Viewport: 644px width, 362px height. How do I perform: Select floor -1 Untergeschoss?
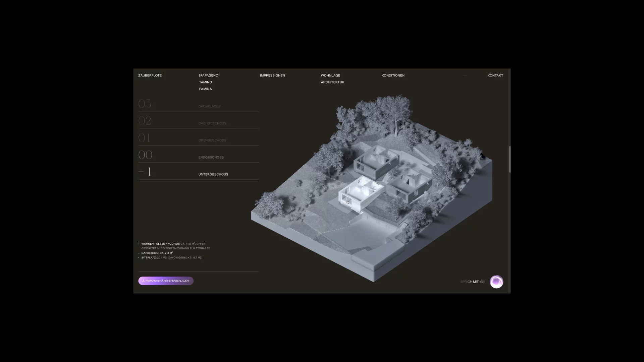[198, 172]
